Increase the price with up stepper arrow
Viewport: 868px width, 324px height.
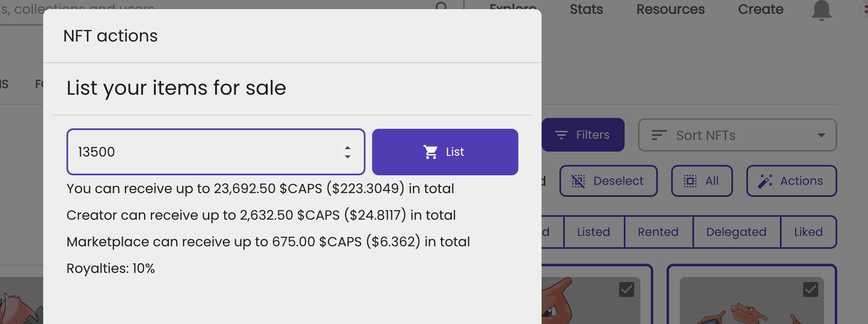pos(348,147)
